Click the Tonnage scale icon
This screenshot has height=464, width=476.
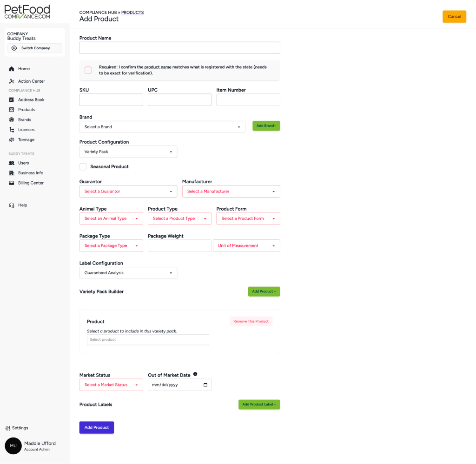point(12,140)
